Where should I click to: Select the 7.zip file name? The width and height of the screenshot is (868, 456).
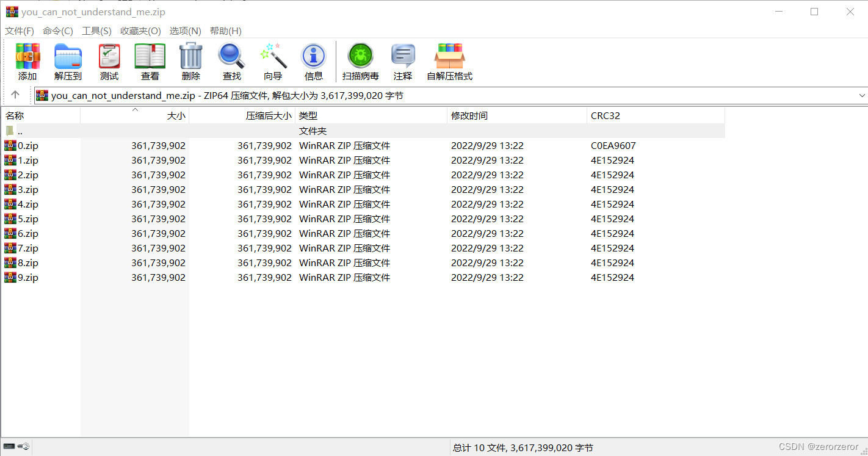point(28,248)
